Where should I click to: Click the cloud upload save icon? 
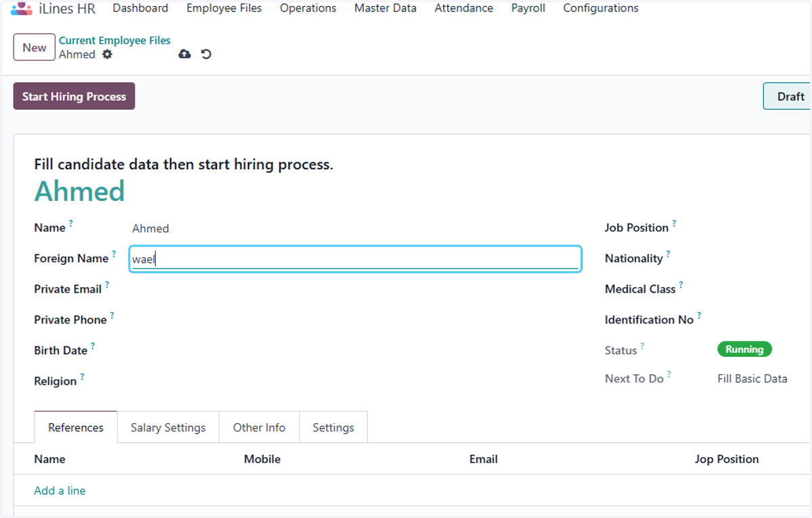(x=185, y=54)
